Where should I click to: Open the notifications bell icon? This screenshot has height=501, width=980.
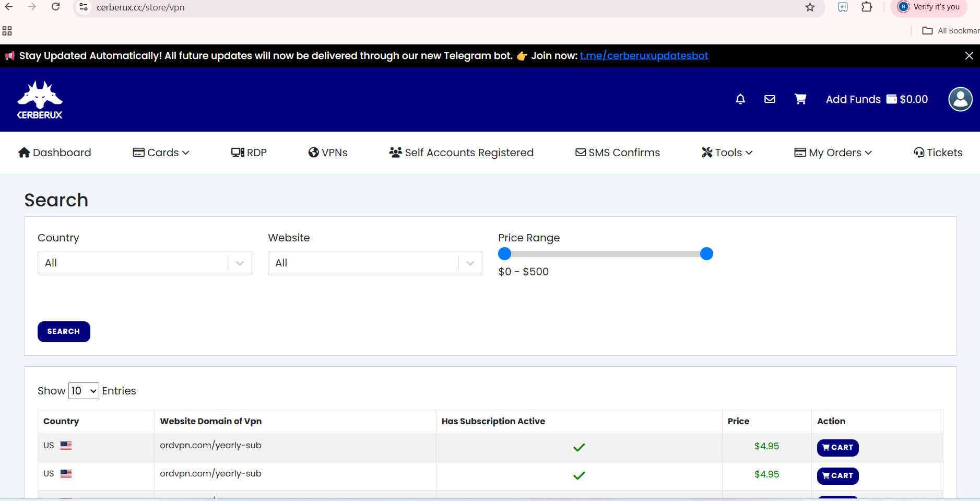[740, 99]
